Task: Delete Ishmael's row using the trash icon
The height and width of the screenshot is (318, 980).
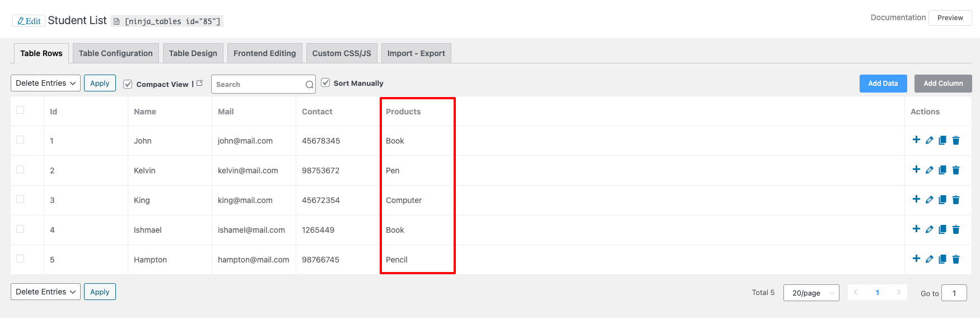Action: [x=956, y=229]
